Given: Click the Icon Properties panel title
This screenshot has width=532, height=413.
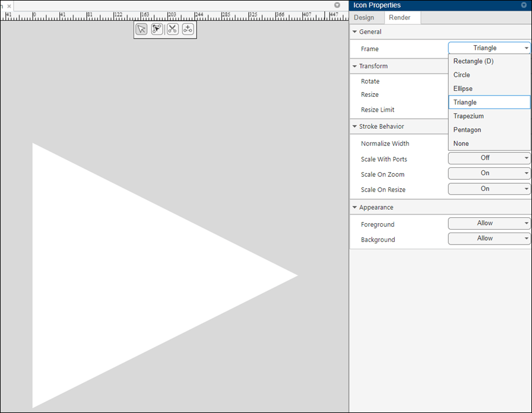Looking at the screenshot, I should coord(376,5).
